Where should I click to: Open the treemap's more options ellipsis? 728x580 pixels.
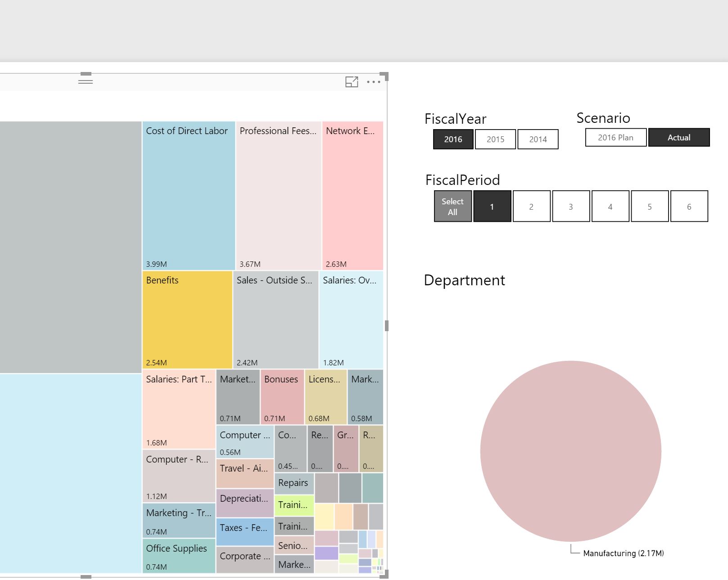tap(374, 82)
